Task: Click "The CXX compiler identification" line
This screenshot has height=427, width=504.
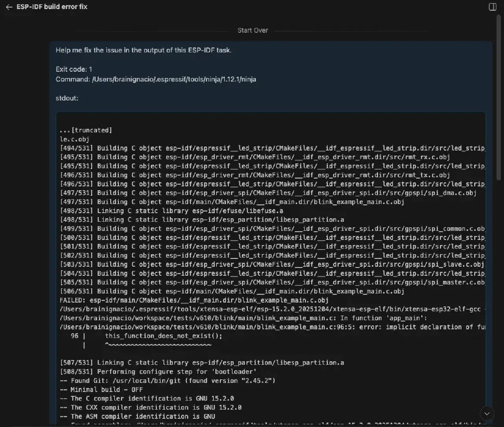Action: [x=151, y=408]
